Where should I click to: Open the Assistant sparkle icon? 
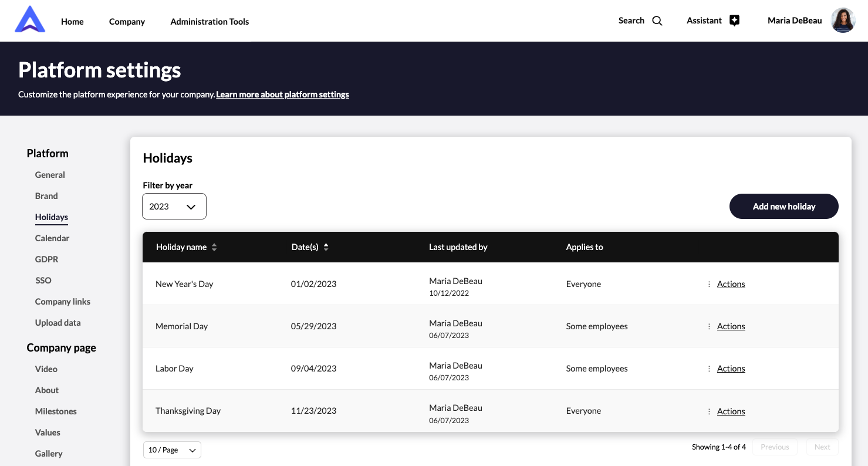(734, 21)
